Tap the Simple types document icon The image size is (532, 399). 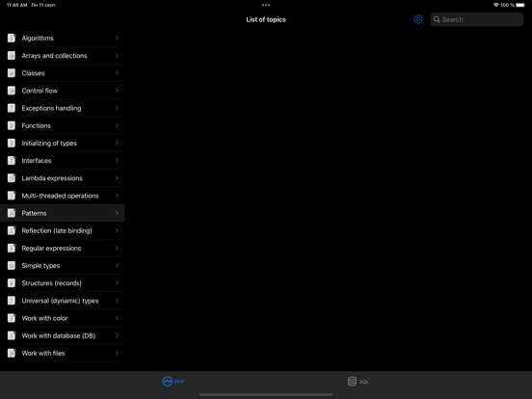click(x=12, y=266)
